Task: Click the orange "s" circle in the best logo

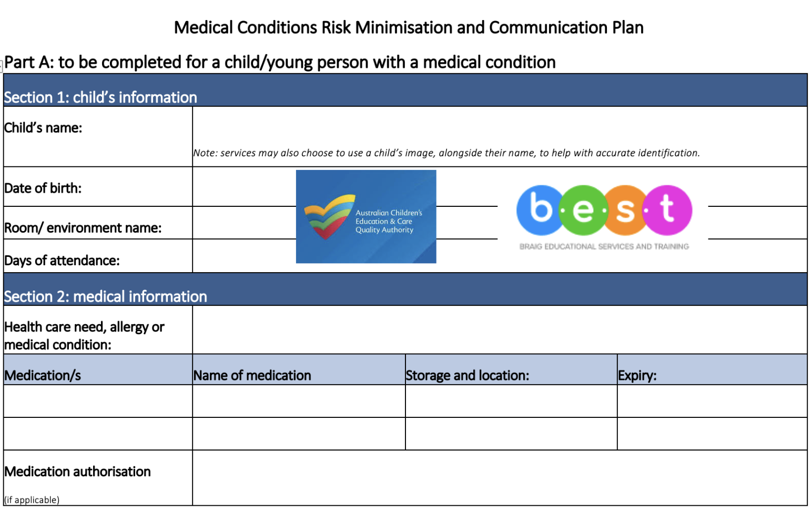Action: point(624,210)
